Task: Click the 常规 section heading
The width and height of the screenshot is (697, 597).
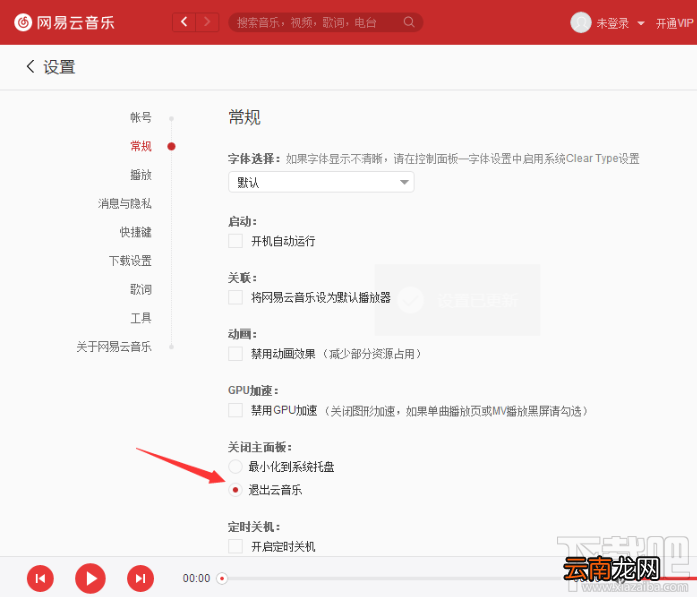Action: [x=244, y=117]
